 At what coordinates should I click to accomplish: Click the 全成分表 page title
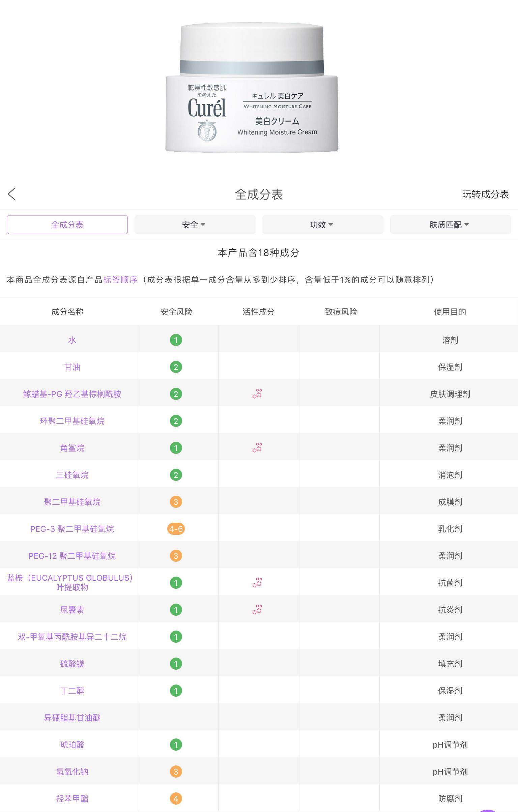pos(259,194)
